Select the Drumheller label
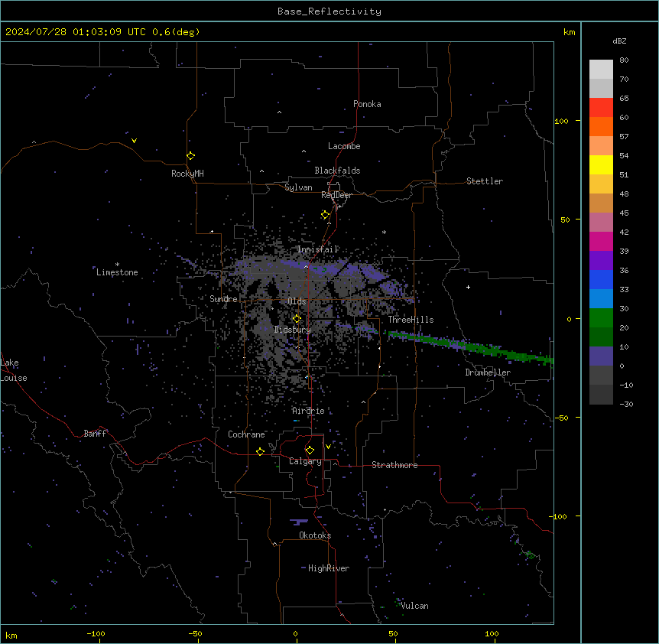The height and width of the screenshot is (644, 659). pyautogui.click(x=488, y=372)
